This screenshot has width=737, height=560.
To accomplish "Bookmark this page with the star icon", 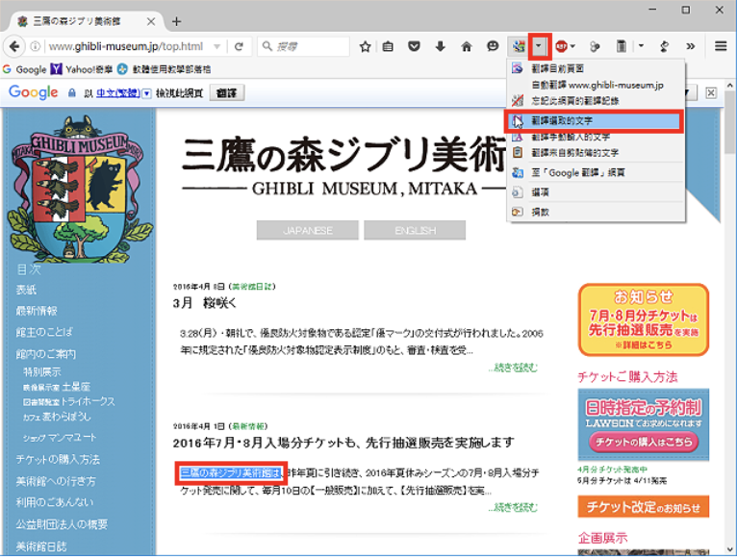I will point(366,46).
